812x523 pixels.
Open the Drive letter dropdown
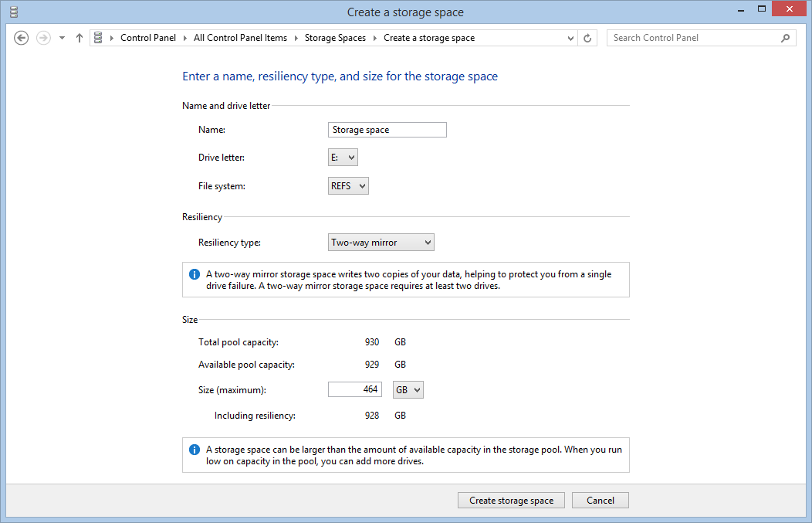click(343, 158)
